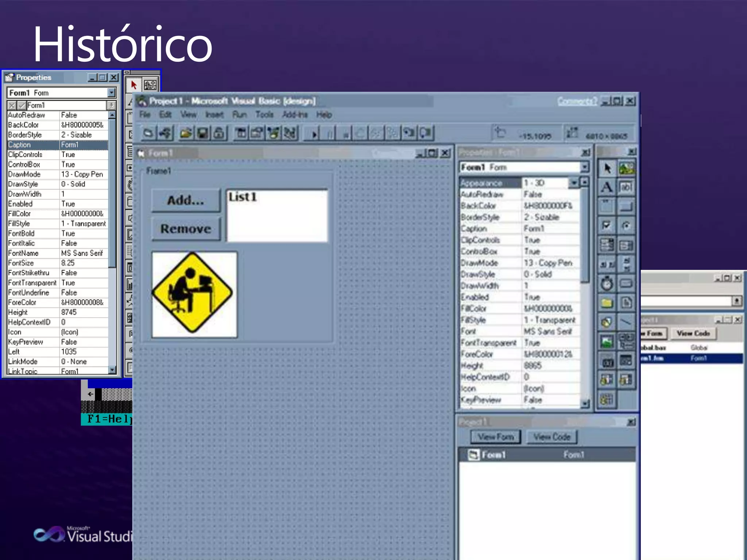Select the PictureBox tool in the right toolbox
The width and height of the screenshot is (747, 560).
[x=626, y=168]
